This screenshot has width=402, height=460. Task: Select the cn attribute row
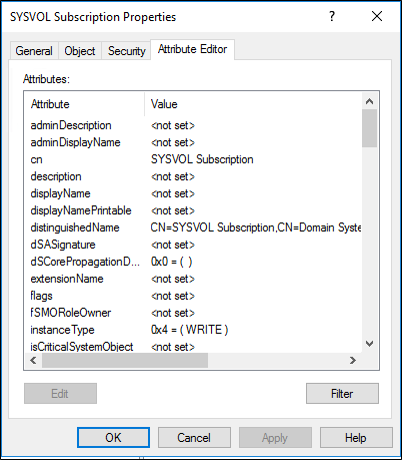click(x=194, y=159)
